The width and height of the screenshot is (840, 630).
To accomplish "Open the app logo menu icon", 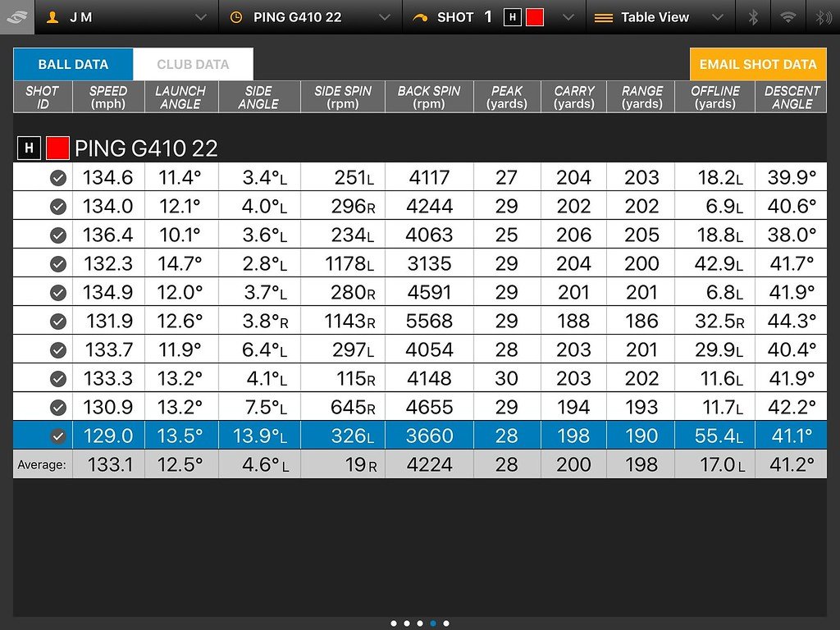I will (16, 17).
